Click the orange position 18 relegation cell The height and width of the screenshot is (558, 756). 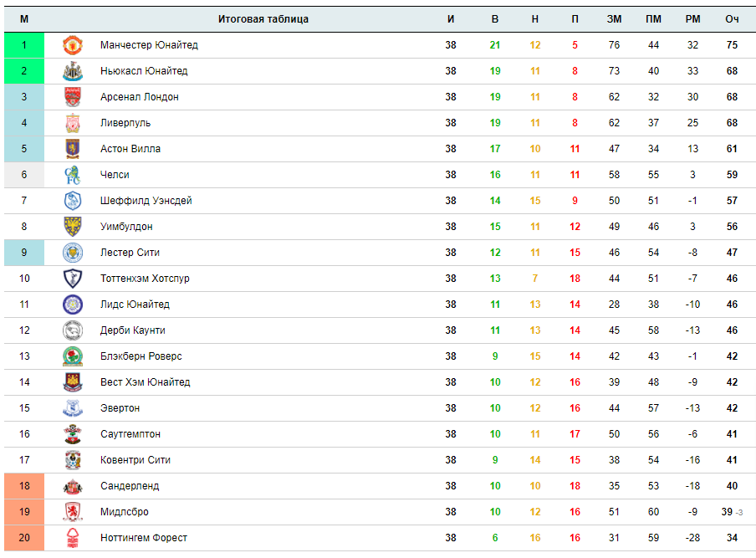[x=24, y=486]
